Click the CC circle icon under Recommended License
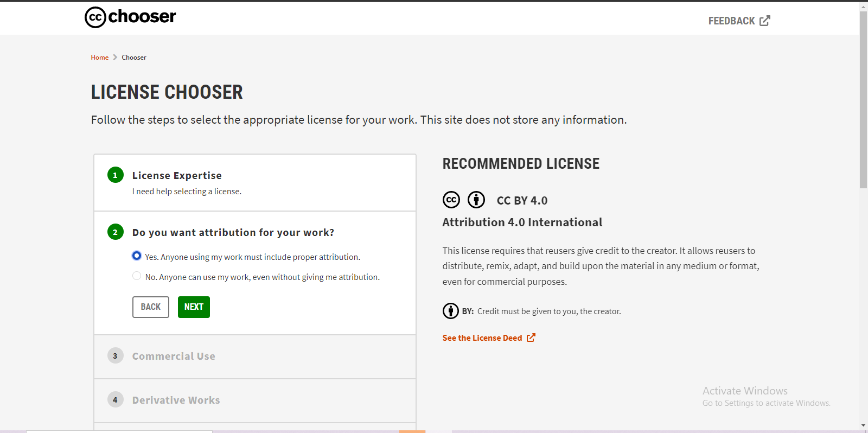Image resolution: width=868 pixels, height=433 pixels. click(x=451, y=200)
